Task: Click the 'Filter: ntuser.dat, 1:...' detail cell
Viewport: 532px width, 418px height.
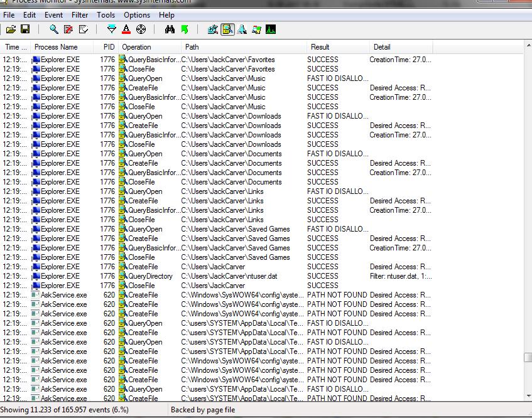Action: click(401, 276)
